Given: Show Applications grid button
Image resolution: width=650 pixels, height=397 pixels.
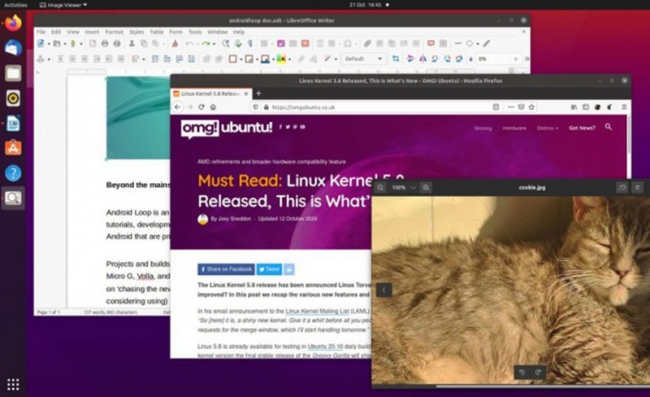Looking at the screenshot, I should point(13,384).
